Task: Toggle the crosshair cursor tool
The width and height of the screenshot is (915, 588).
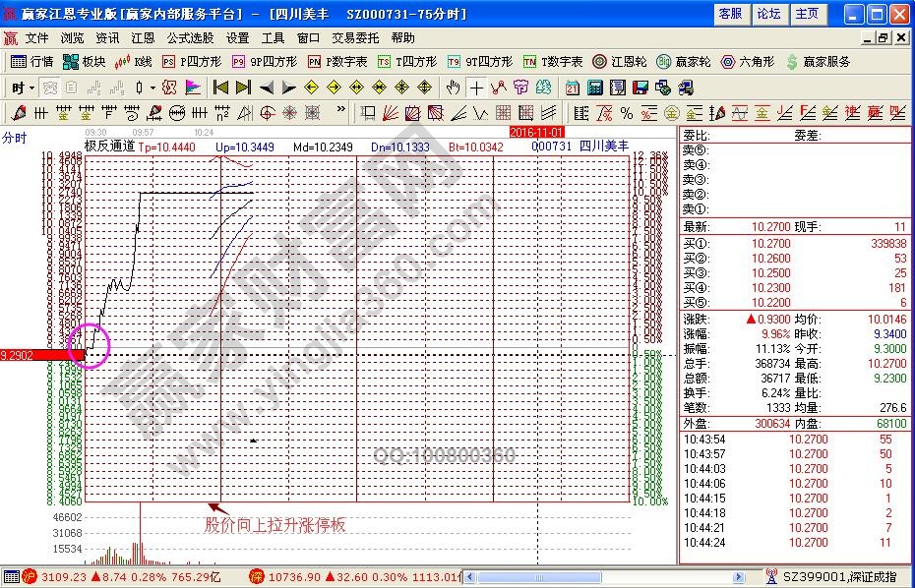Action: coord(476,87)
